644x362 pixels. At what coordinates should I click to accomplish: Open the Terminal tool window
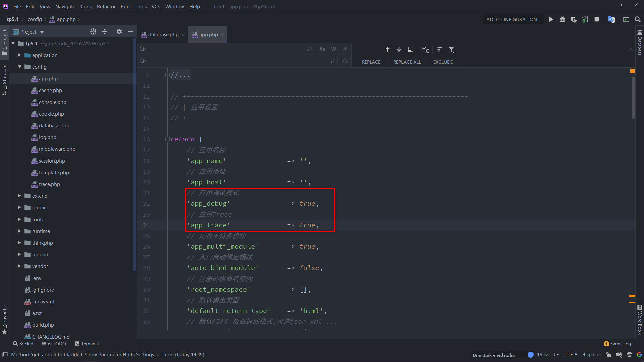click(87, 344)
